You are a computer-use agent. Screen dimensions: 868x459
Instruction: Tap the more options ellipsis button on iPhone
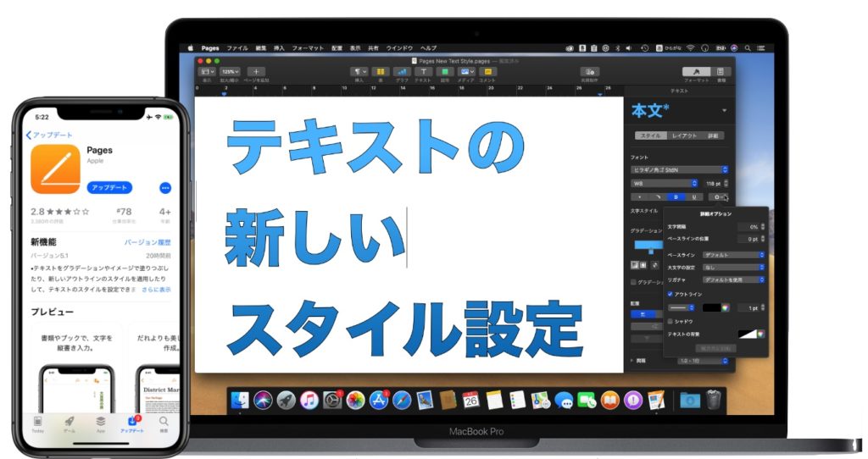pyautogui.click(x=165, y=188)
